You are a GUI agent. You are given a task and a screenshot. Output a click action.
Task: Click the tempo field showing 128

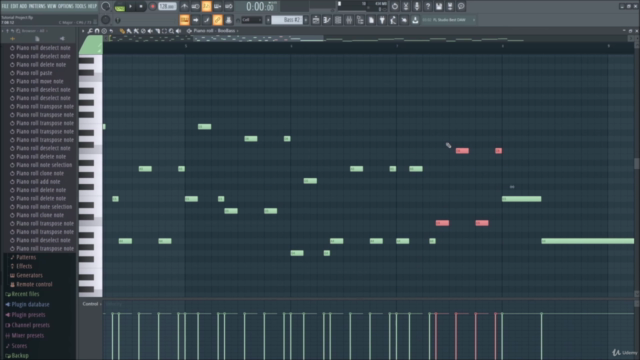[x=167, y=7]
